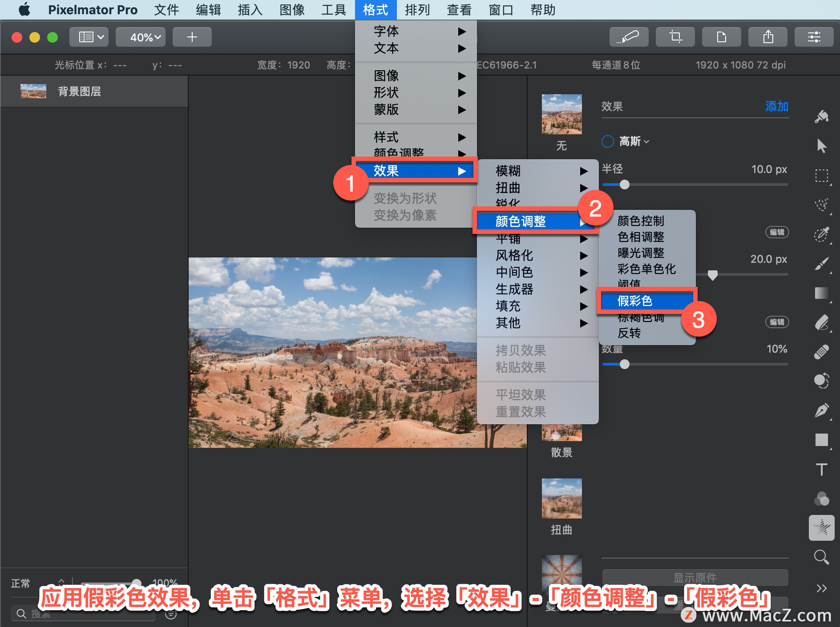The image size is (840, 627).
Task: Select the paint bucket style tool at top of tools sidebar
Action: [821, 117]
